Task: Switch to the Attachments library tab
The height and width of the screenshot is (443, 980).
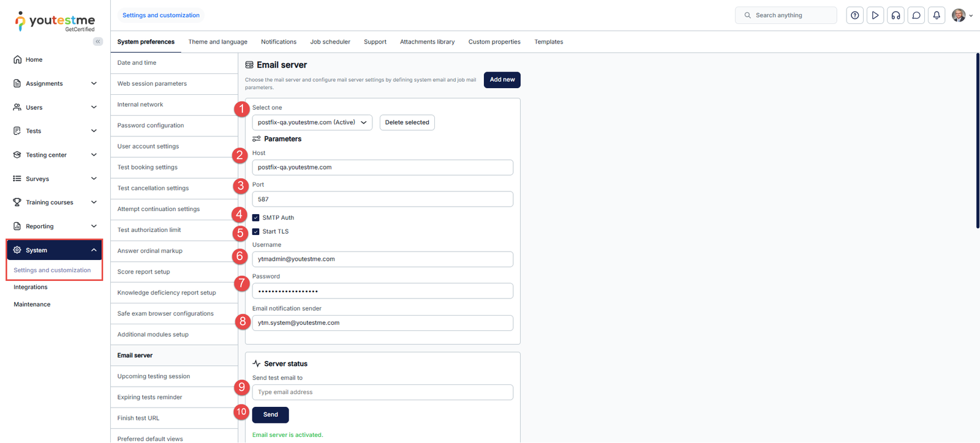Action: pos(428,42)
